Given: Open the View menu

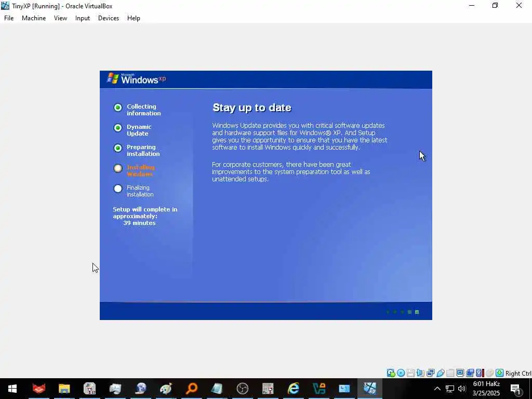Looking at the screenshot, I should click(x=60, y=18).
